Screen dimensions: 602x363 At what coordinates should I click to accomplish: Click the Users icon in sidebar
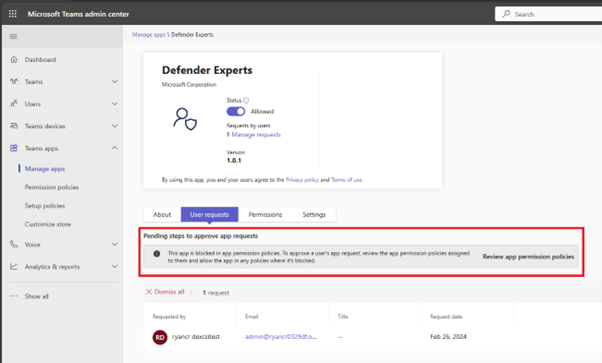[x=14, y=104]
